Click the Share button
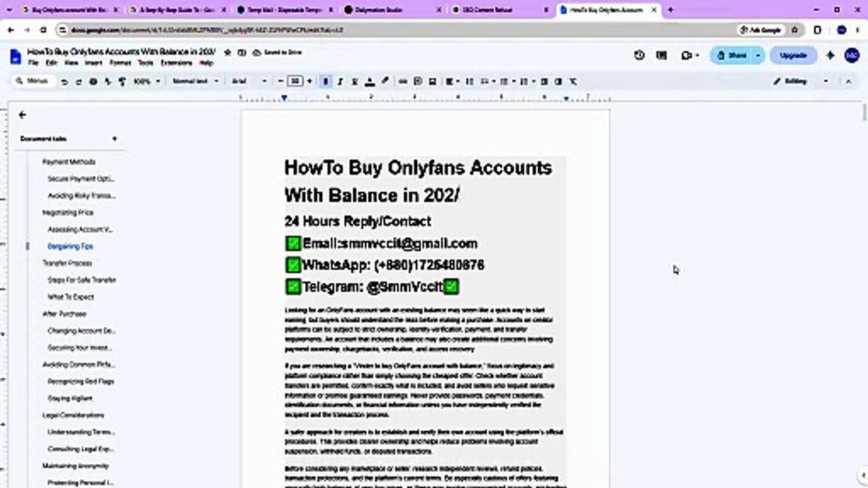 tap(732, 56)
